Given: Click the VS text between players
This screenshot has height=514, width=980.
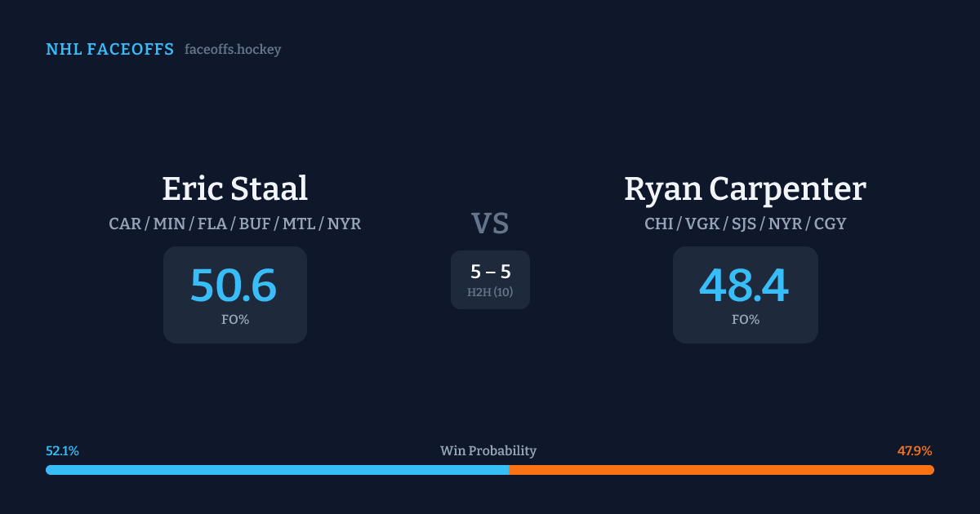Looking at the screenshot, I should [490, 224].
